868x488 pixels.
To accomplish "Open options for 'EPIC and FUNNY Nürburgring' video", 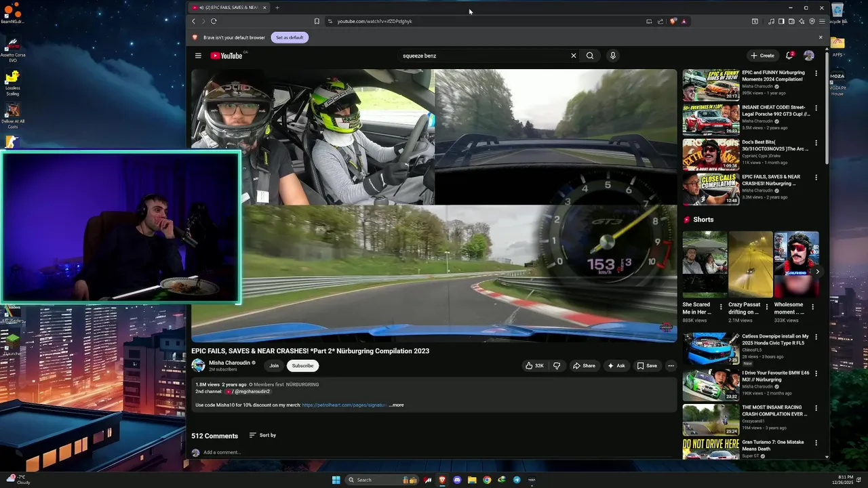I will coord(816,73).
